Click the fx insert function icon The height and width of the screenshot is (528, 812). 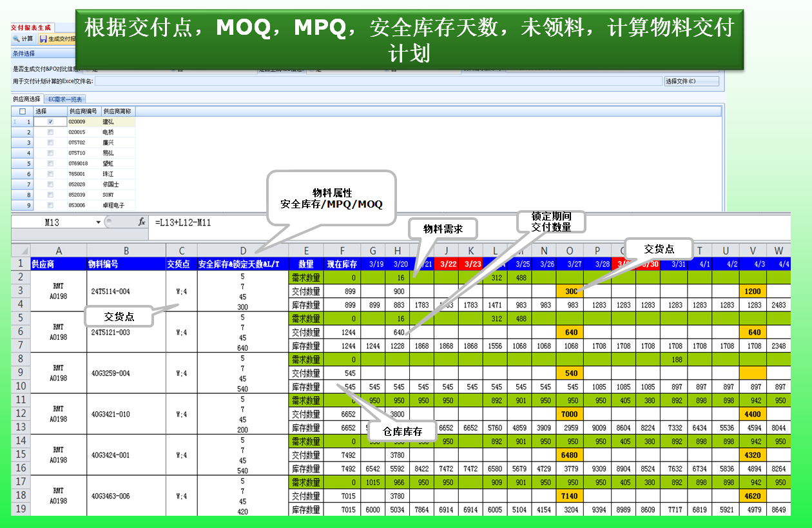142,222
